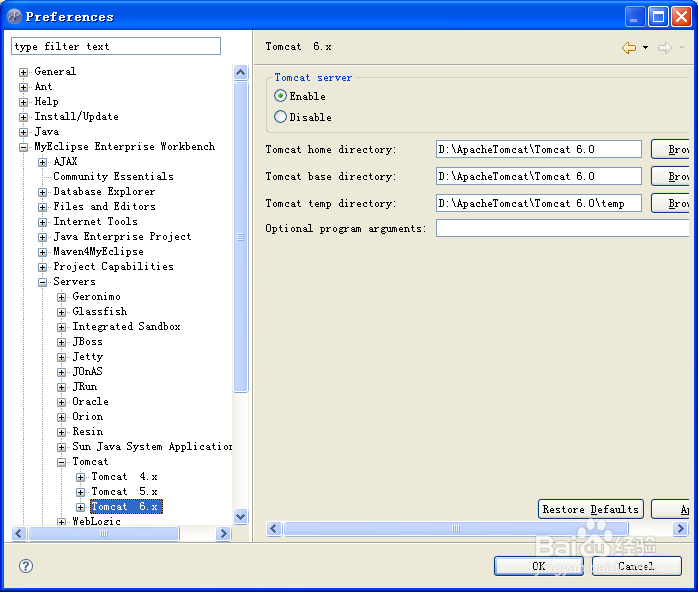Screen dimensions: 698x592
Task: Expand the Database Explorer node
Action: pos(42,192)
